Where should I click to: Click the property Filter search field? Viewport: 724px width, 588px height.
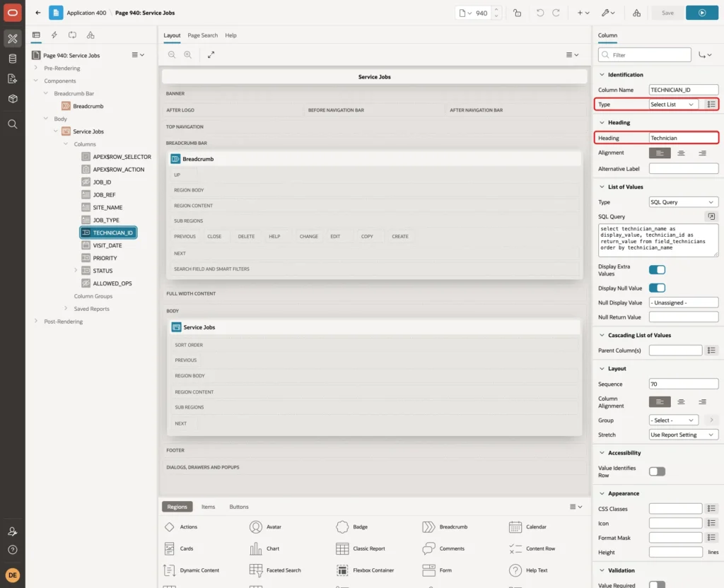645,55
